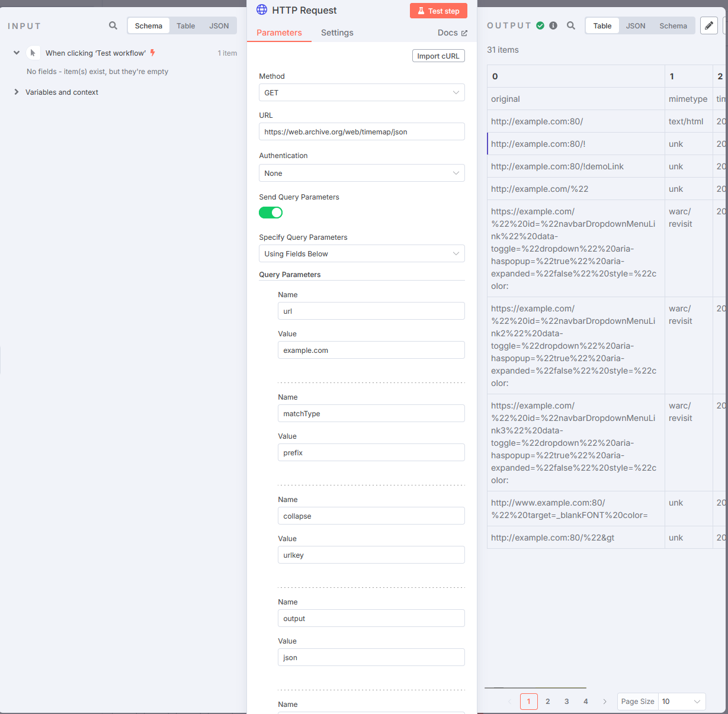This screenshot has height=714, width=728.
Task: Click the green output success checkmark
Action: pos(540,25)
